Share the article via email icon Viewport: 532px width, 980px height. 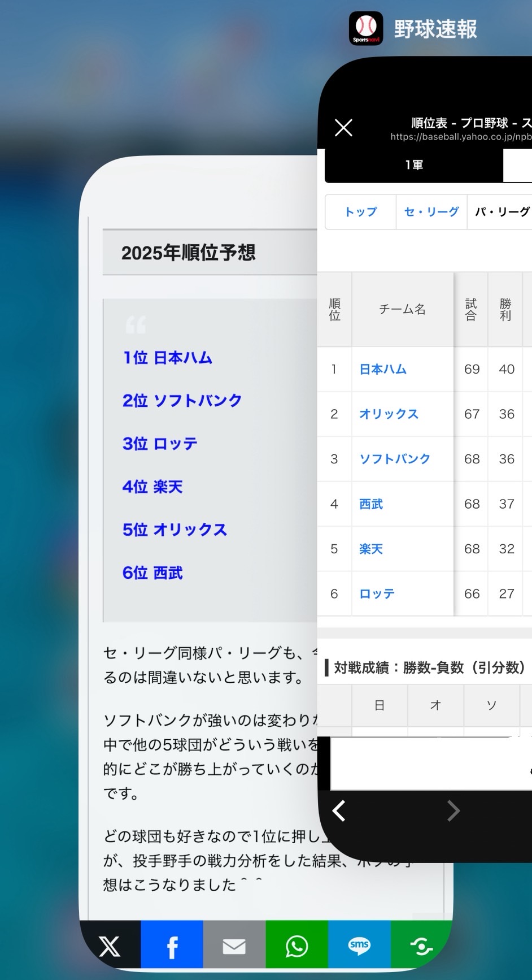[234, 946]
